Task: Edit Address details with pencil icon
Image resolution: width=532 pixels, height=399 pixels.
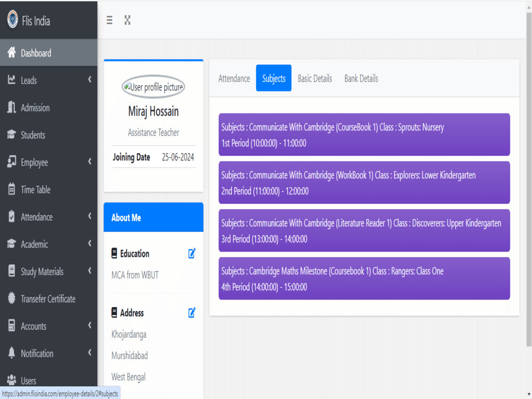Action: coord(192,312)
